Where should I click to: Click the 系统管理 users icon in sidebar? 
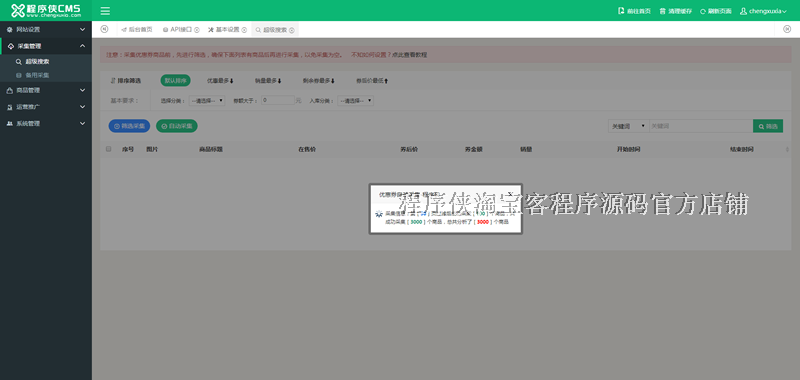point(10,123)
